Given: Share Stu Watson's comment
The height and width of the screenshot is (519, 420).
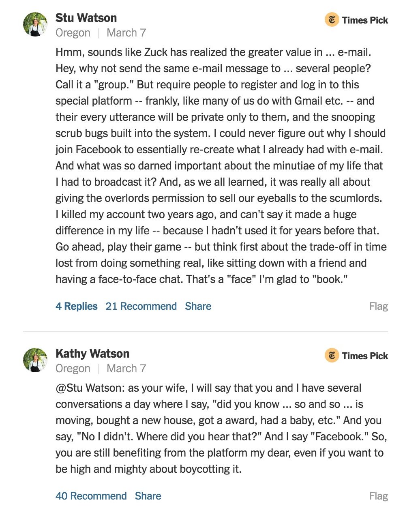Looking at the screenshot, I should (x=198, y=306).
